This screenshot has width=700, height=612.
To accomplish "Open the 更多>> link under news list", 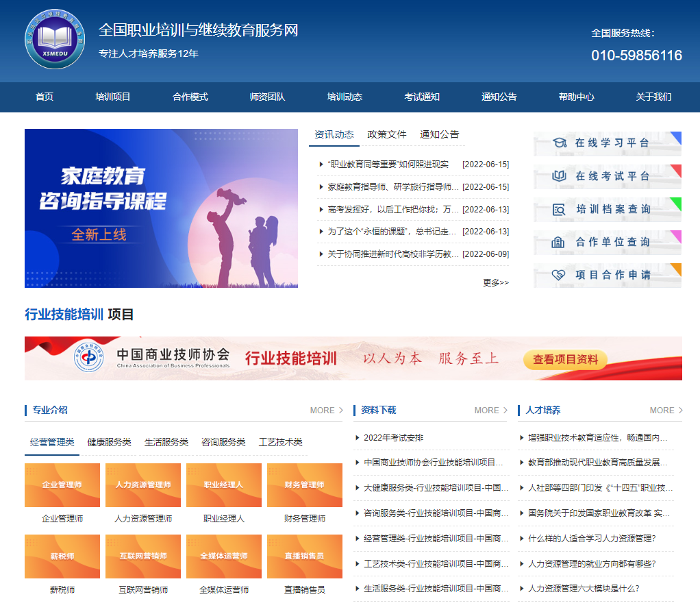I will coord(496,282).
